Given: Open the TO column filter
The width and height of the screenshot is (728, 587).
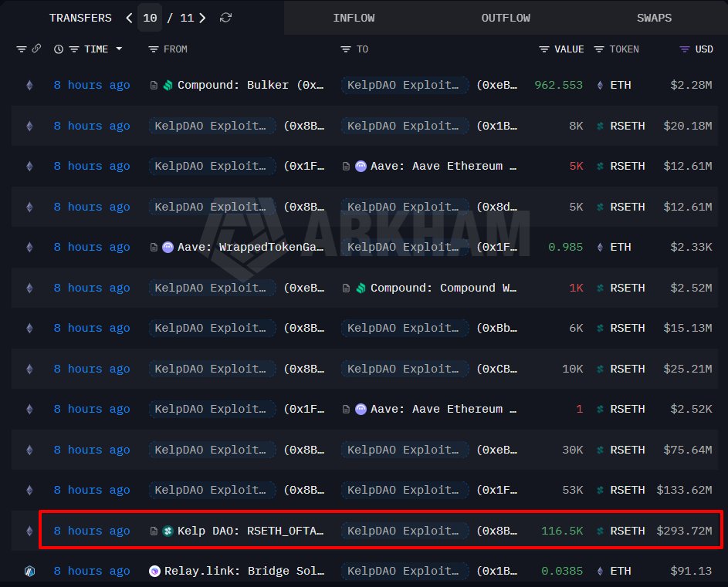Looking at the screenshot, I should (x=345, y=49).
